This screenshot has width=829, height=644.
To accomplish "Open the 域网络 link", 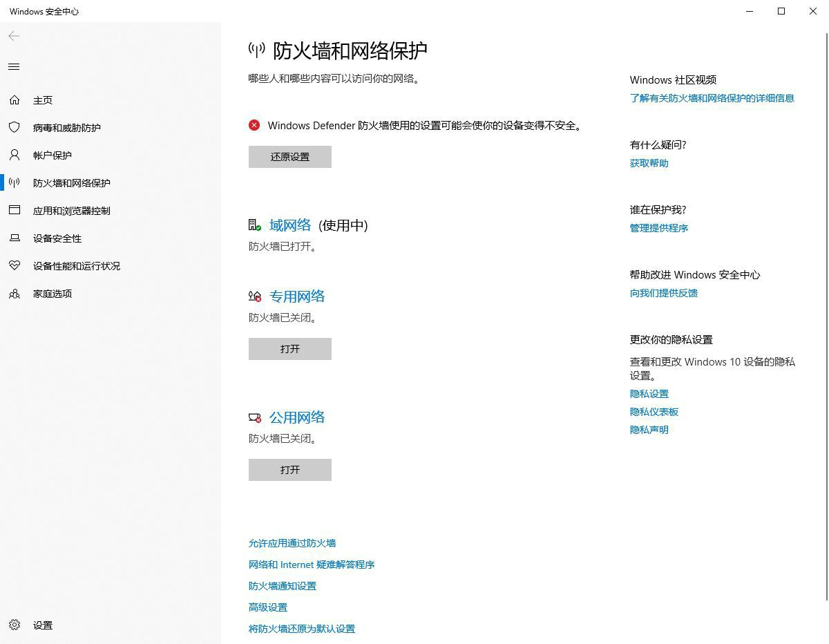I will click(x=290, y=225).
